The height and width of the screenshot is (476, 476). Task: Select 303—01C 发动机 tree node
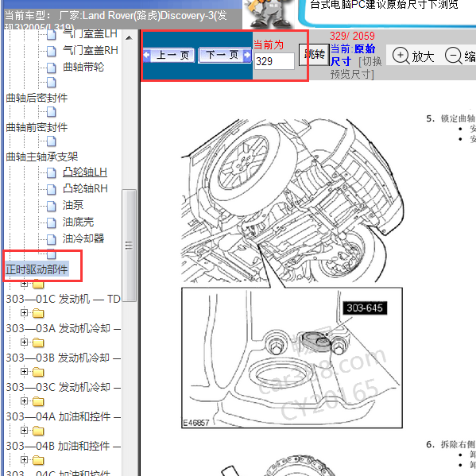pyautogui.click(x=63, y=299)
